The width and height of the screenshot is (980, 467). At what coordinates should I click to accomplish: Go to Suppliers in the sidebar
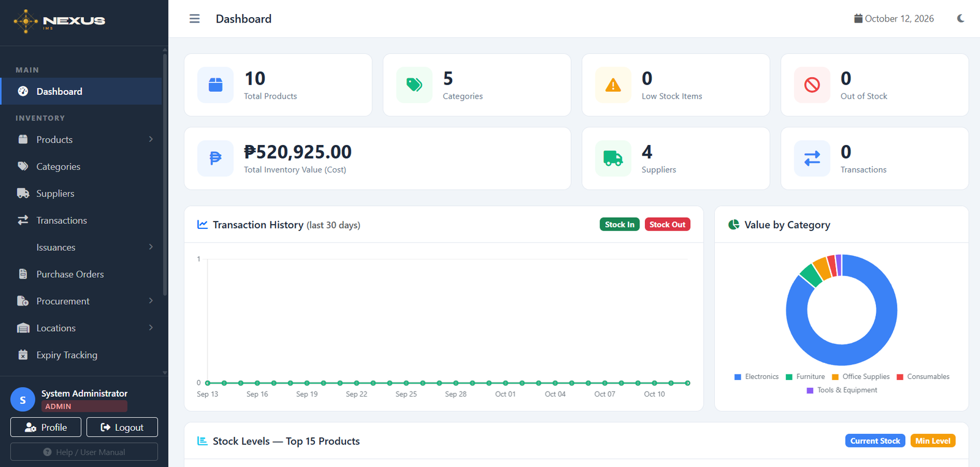pyautogui.click(x=81, y=193)
